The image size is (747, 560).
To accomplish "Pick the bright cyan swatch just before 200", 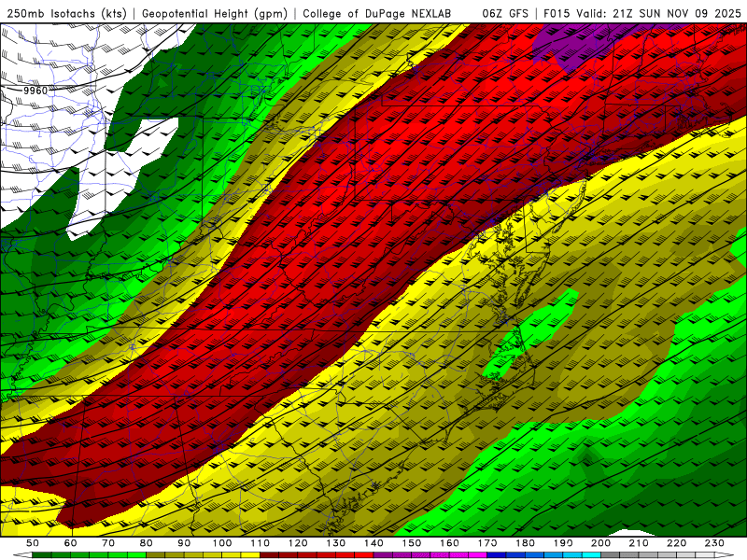I will [x=591, y=554].
